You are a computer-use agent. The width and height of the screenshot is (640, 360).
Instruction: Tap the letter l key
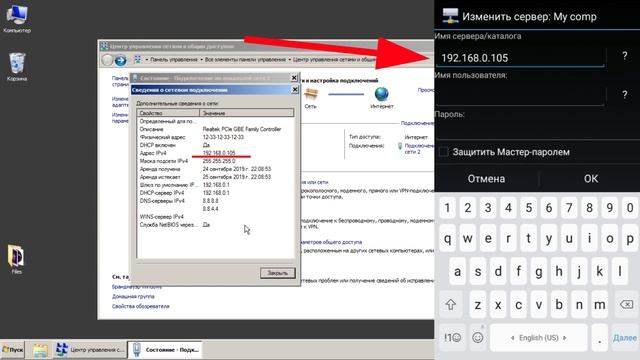620,271
